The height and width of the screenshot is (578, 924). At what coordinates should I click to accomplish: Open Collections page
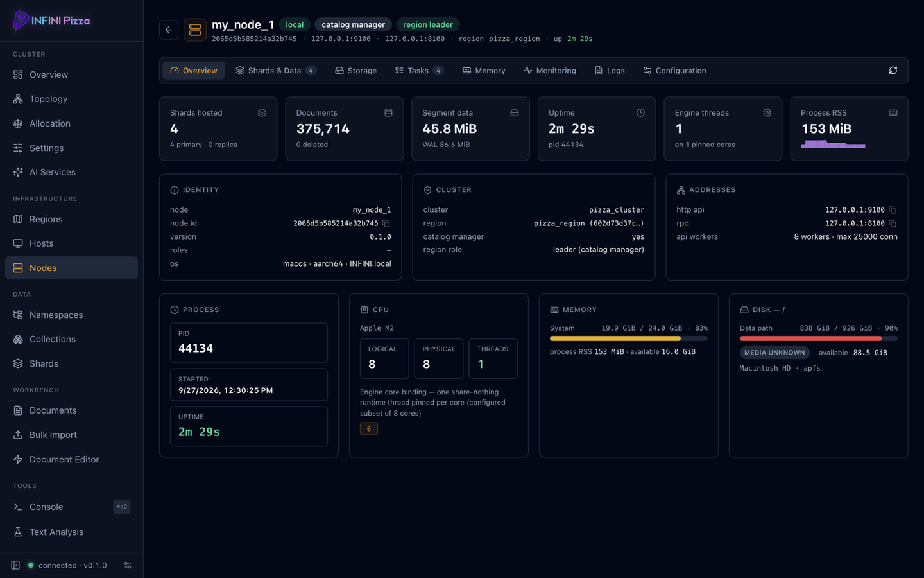point(71,339)
